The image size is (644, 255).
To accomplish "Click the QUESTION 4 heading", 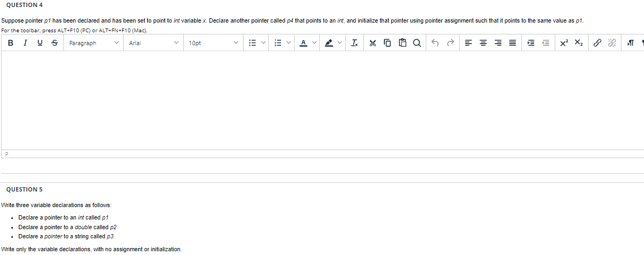I will pos(24,5).
